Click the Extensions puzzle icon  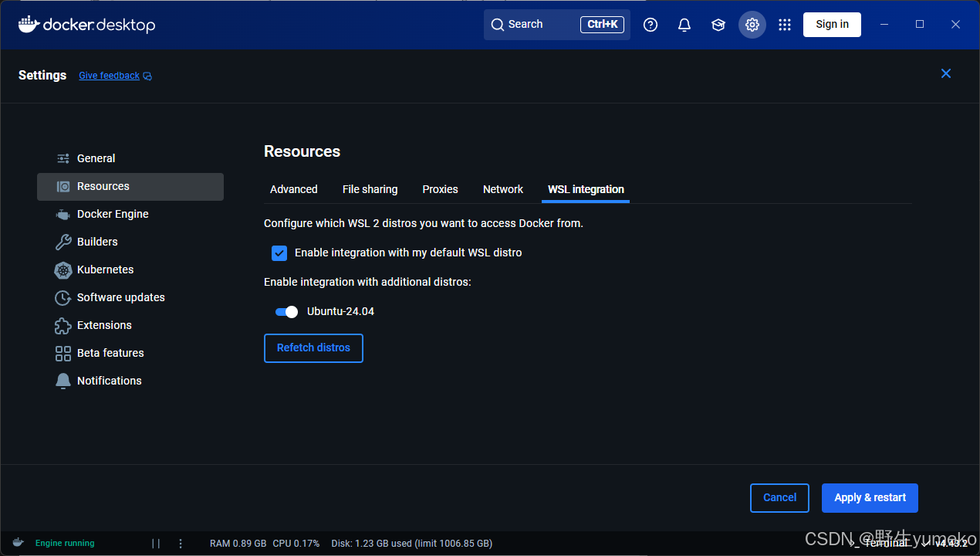click(63, 325)
